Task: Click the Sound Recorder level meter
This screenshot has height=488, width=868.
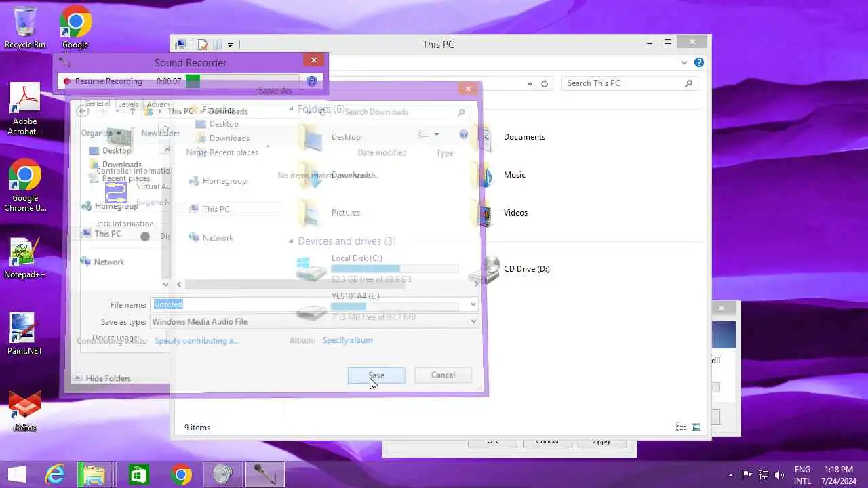Action: coord(243,81)
